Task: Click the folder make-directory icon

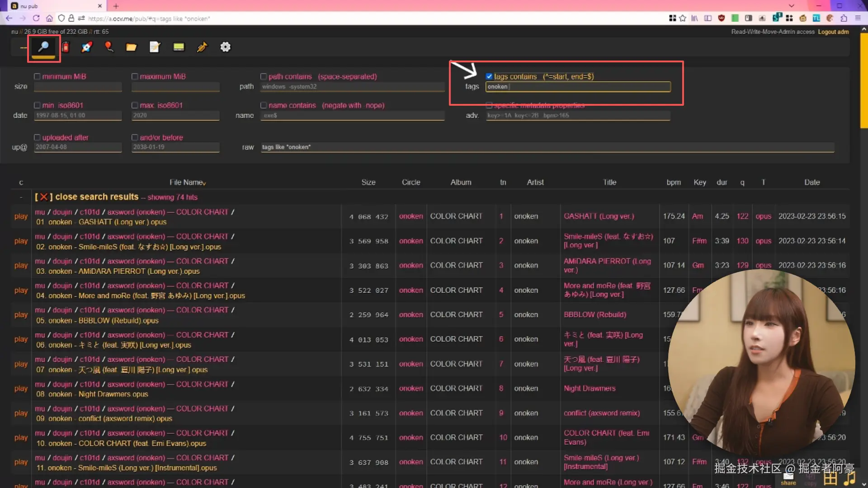Action: (x=131, y=47)
